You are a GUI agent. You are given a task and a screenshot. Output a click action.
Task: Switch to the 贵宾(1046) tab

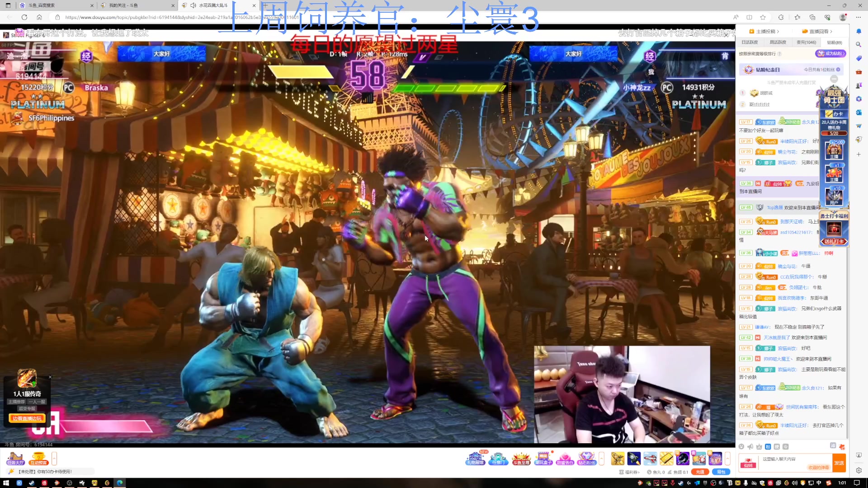point(806,42)
